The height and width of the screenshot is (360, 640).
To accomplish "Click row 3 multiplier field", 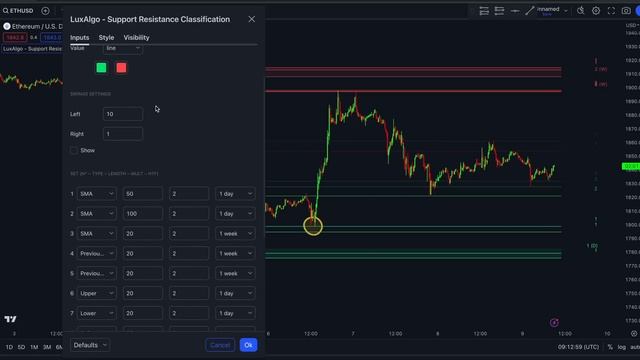I will coord(189,233).
